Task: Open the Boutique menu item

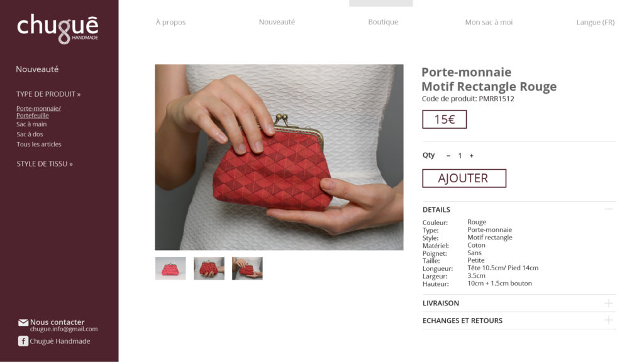Action: point(383,22)
